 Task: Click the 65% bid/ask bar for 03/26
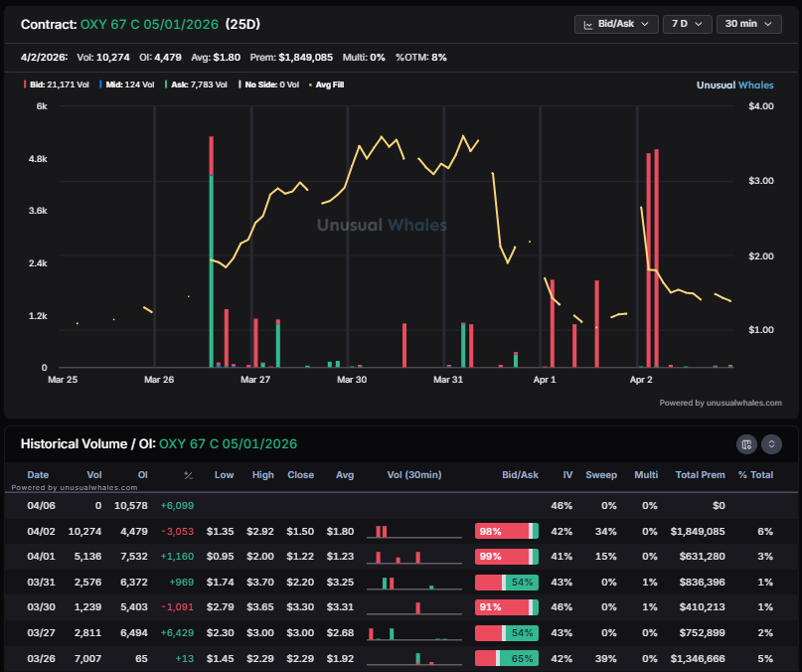507,658
